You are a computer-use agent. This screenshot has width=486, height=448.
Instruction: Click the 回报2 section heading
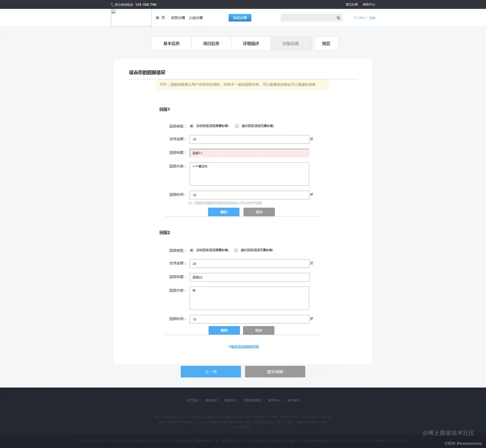tap(165, 233)
